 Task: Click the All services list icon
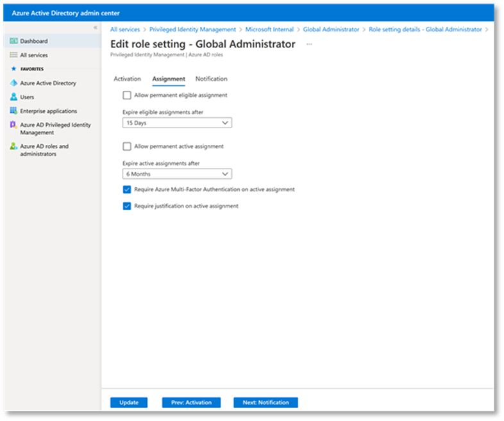[x=14, y=55]
